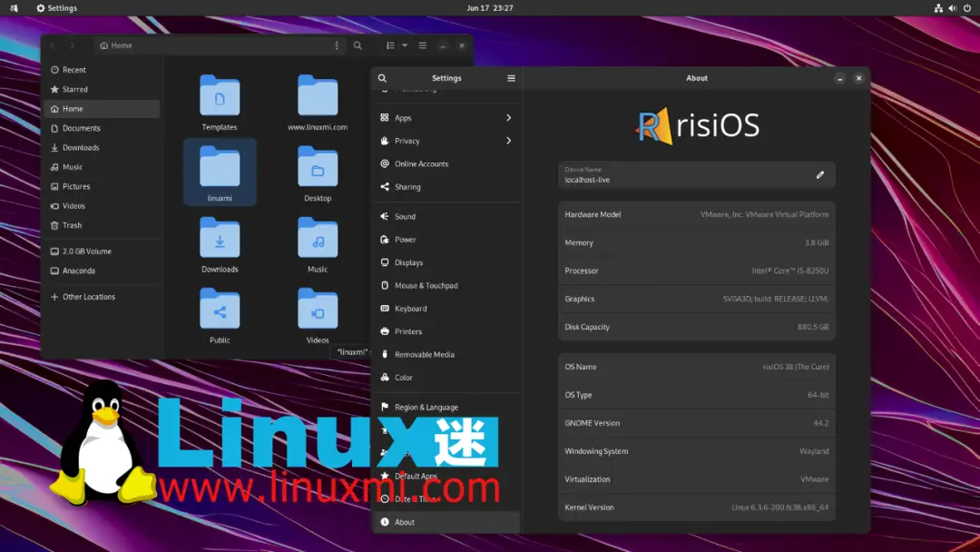Open the network indicator in top bar

coord(938,8)
